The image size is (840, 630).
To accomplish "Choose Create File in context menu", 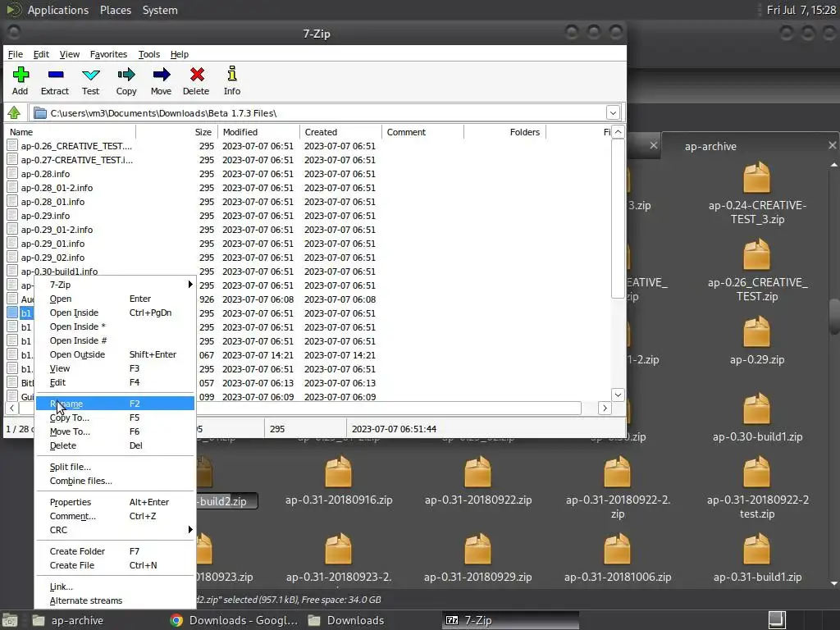I will [115, 565].
